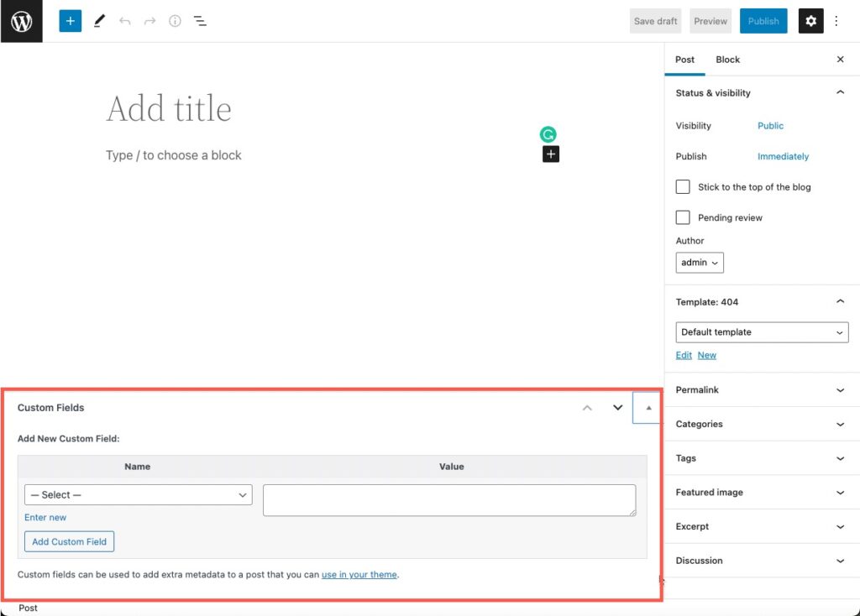The image size is (860, 616).
Task: Select the Tools pencil icon in the toolbar
Action: coord(99,20)
